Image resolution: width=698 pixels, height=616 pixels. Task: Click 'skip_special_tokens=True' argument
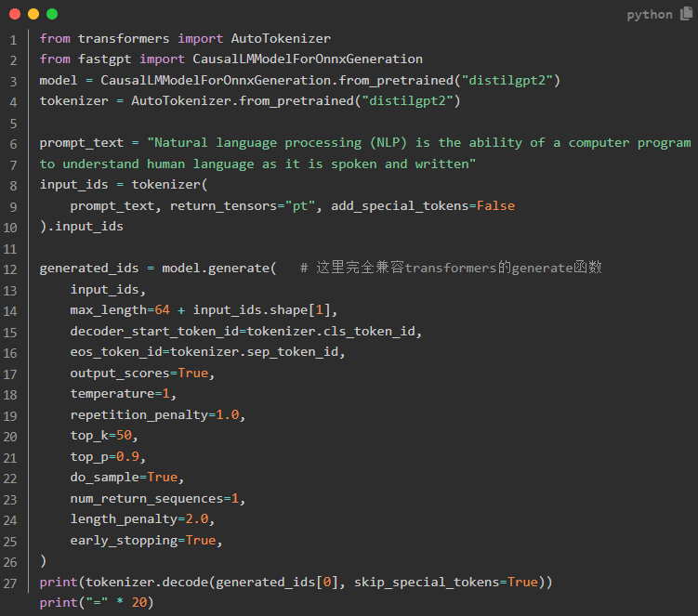[446, 583]
